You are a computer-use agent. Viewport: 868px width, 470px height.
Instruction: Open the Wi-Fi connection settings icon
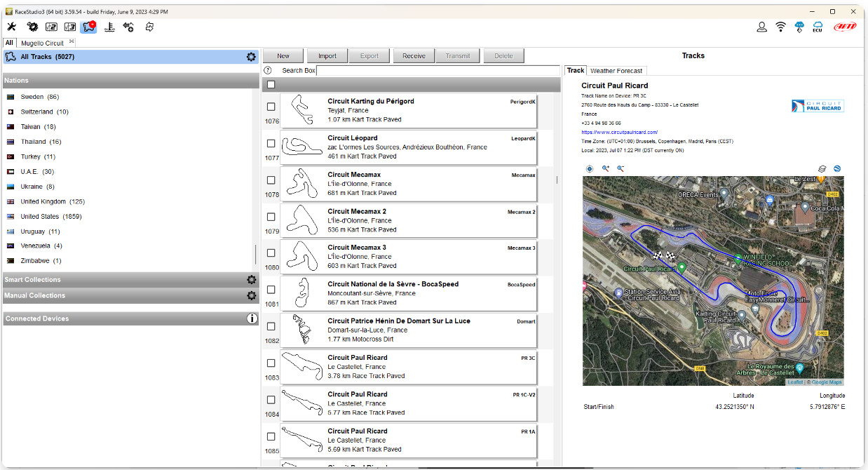(x=780, y=27)
